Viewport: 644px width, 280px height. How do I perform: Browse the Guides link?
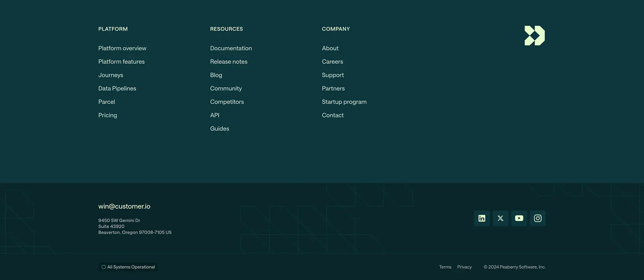point(220,129)
